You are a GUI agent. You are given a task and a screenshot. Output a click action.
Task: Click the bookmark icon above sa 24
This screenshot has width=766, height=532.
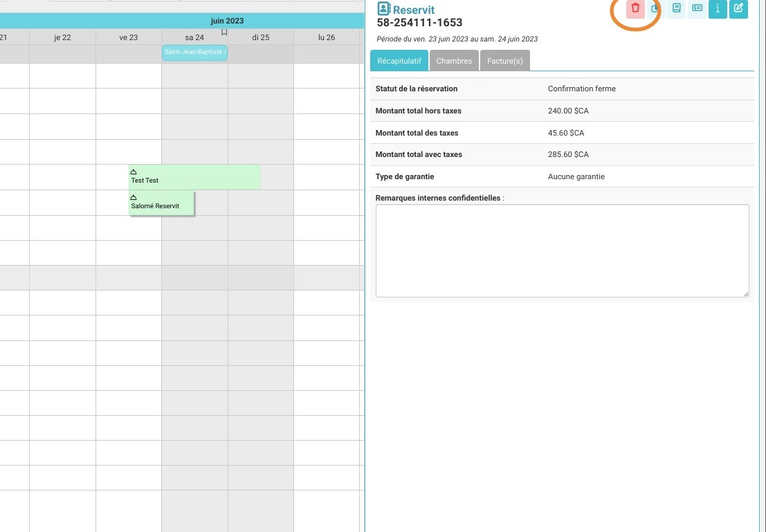tap(224, 33)
